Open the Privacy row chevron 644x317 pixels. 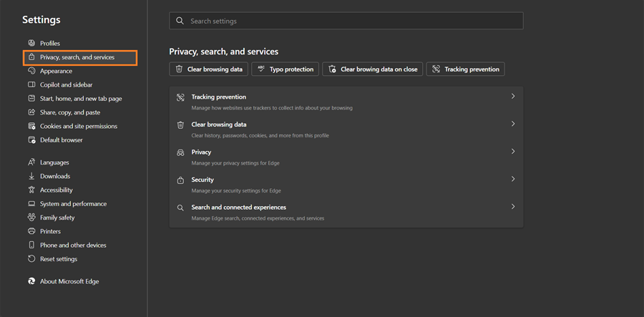(x=512, y=151)
